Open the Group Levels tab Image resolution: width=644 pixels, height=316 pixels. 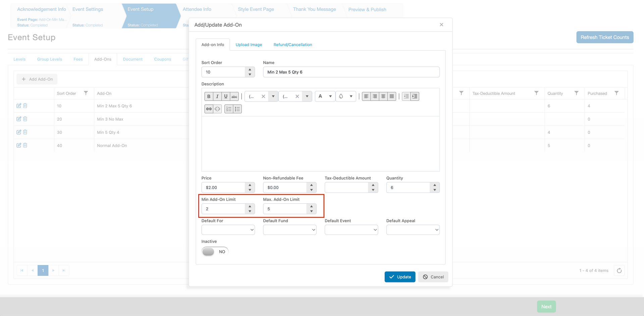50,59
